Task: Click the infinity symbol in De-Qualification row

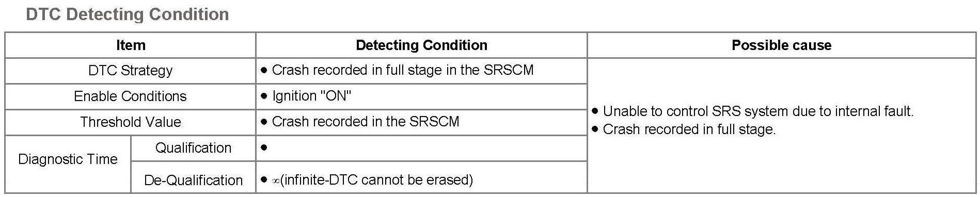Action: point(276,180)
